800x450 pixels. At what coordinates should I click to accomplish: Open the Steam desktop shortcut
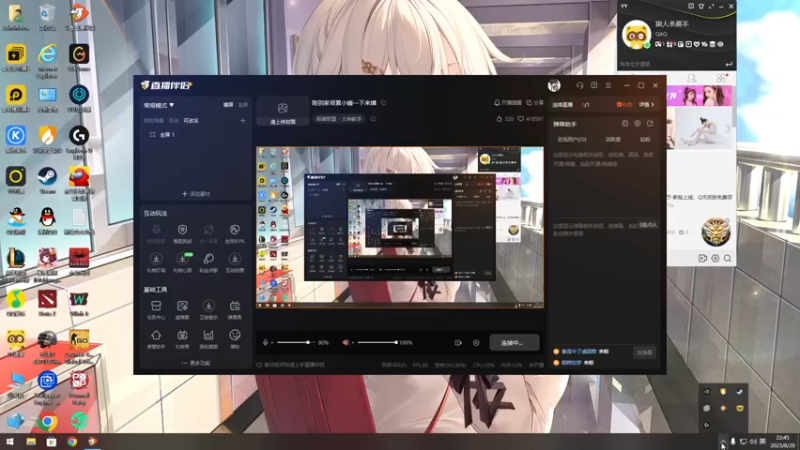coord(47,180)
